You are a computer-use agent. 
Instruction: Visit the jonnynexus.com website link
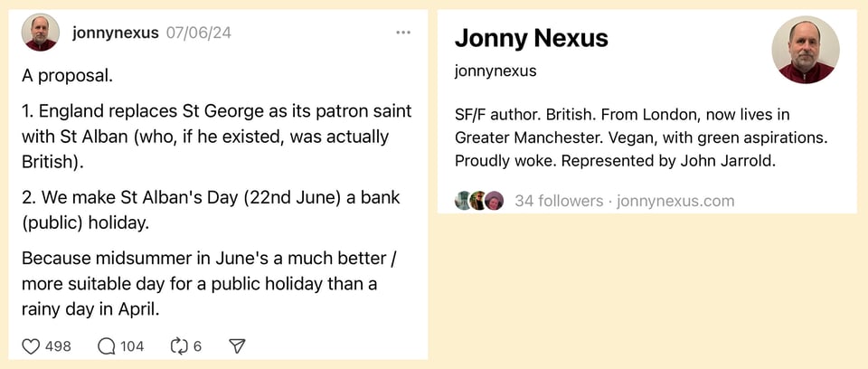click(675, 201)
